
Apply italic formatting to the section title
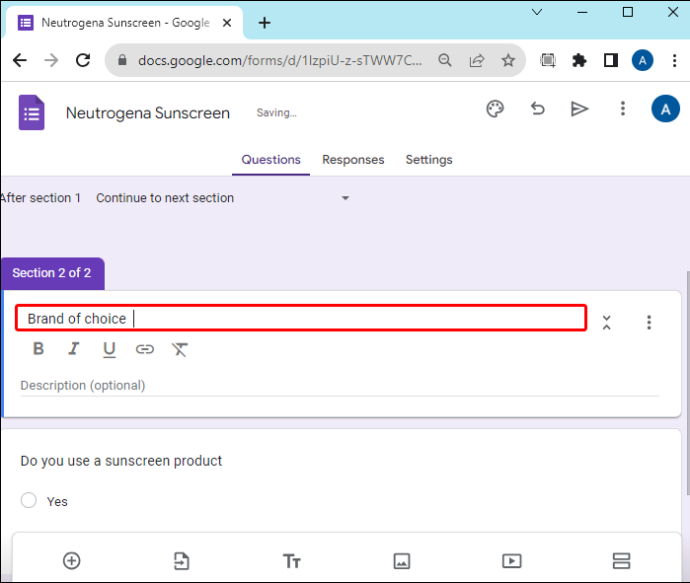73,349
